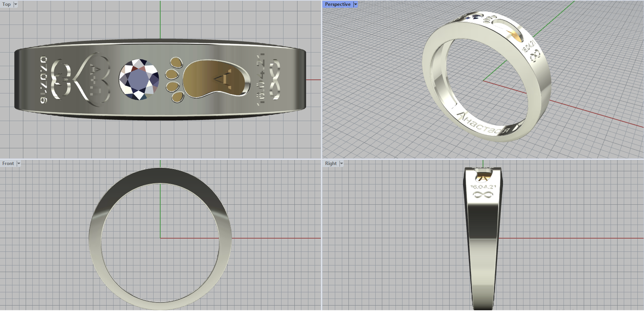Select the mirrored date engraving at left band end
644x311 pixels.
(x=43, y=79)
